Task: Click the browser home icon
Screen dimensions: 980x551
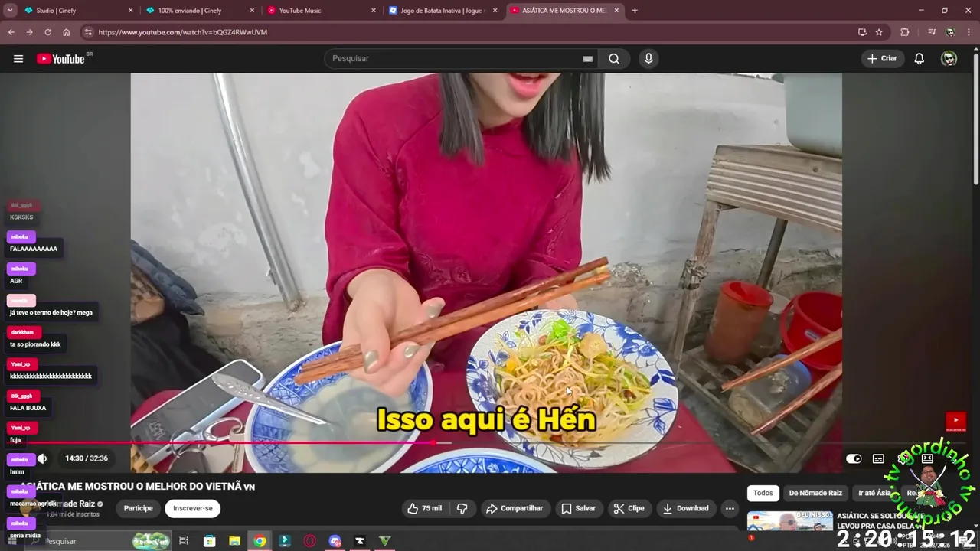Action: pos(67,32)
